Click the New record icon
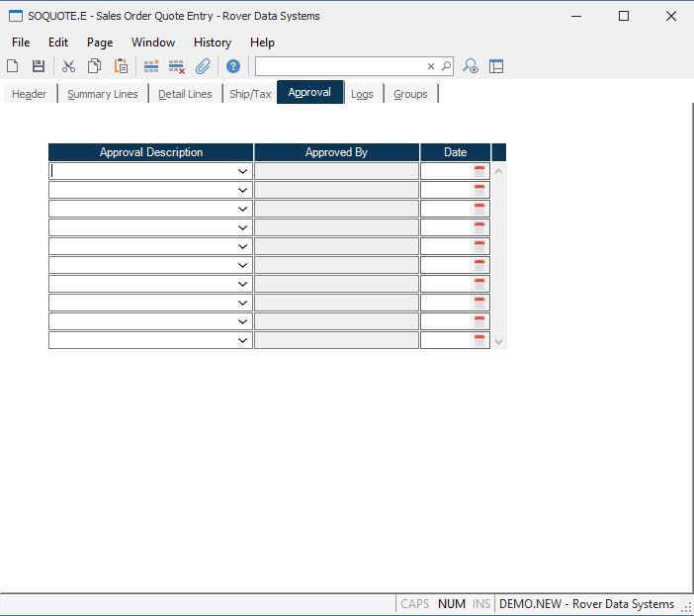Screen dimensions: 694x616 [13, 66]
